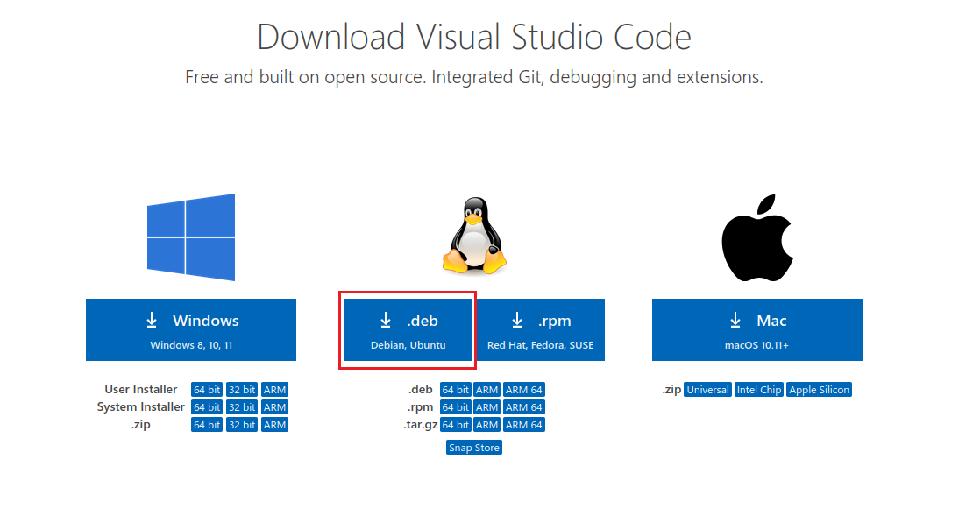
Task: Click the big Windows download button
Action: tap(191, 329)
